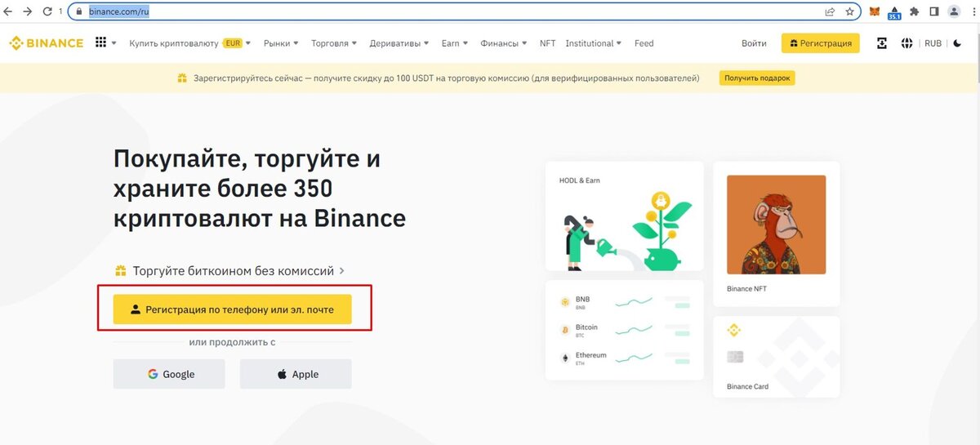This screenshot has height=445, width=980.
Task: Click the Bitcoin price chart sparkline
Action: click(633, 330)
